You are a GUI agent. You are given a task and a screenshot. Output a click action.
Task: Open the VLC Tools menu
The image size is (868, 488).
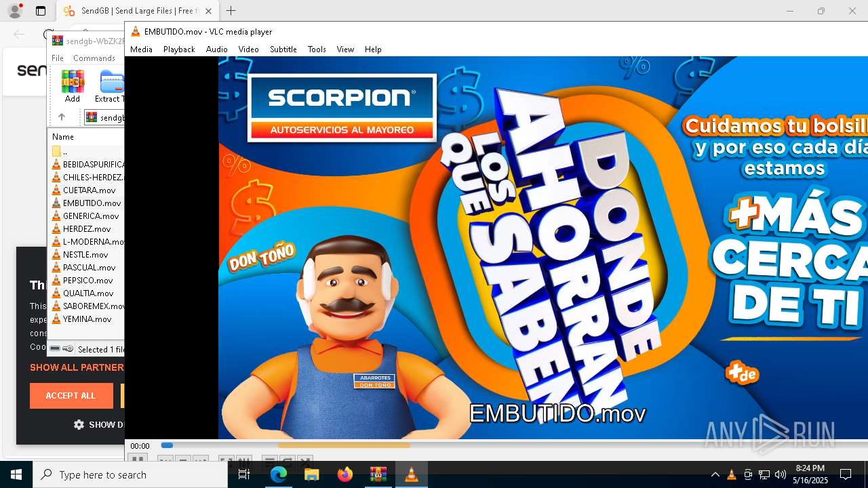tap(317, 49)
